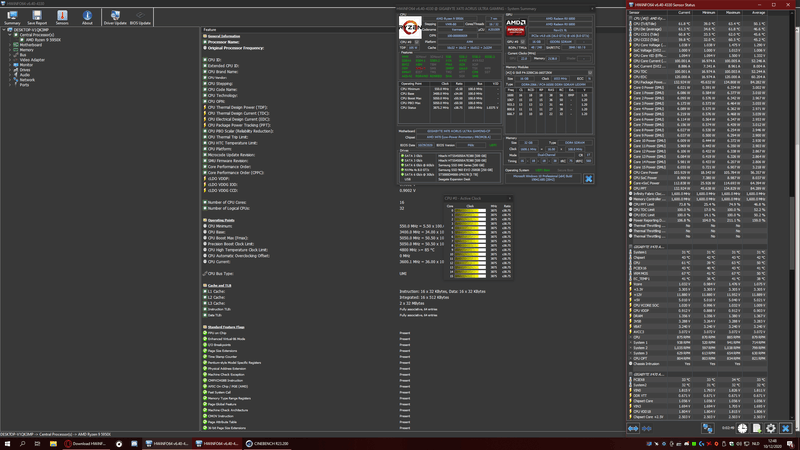Click the Microsoft Windows 10 Professional OS field
The height and width of the screenshot is (450, 800).
tap(543, 178)
